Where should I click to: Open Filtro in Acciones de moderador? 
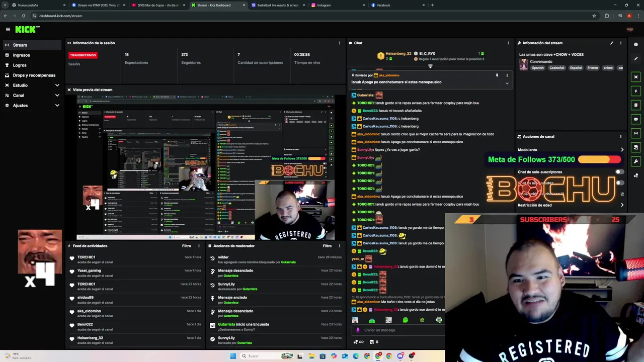327,246
